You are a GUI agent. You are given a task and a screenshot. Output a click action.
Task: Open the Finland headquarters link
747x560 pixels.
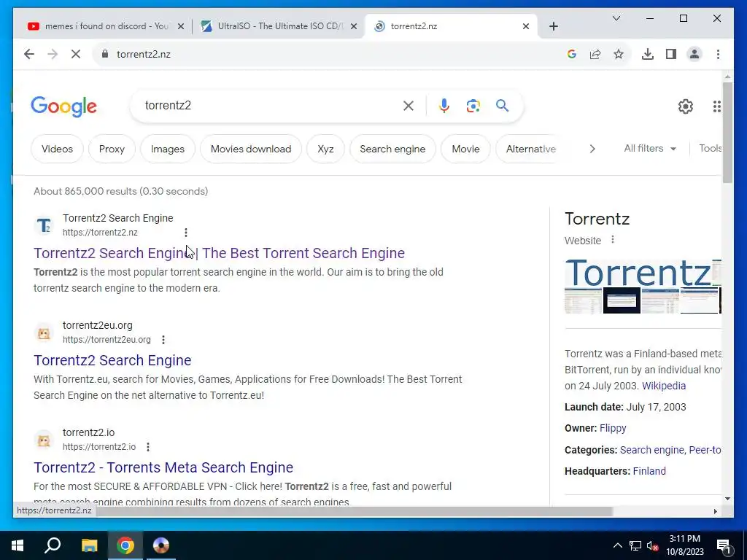click(649, 471)
